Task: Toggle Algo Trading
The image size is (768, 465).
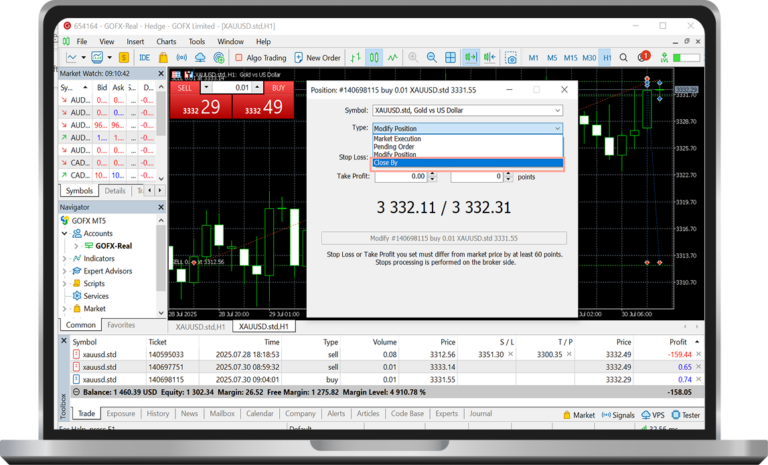Action: (261, 58)
